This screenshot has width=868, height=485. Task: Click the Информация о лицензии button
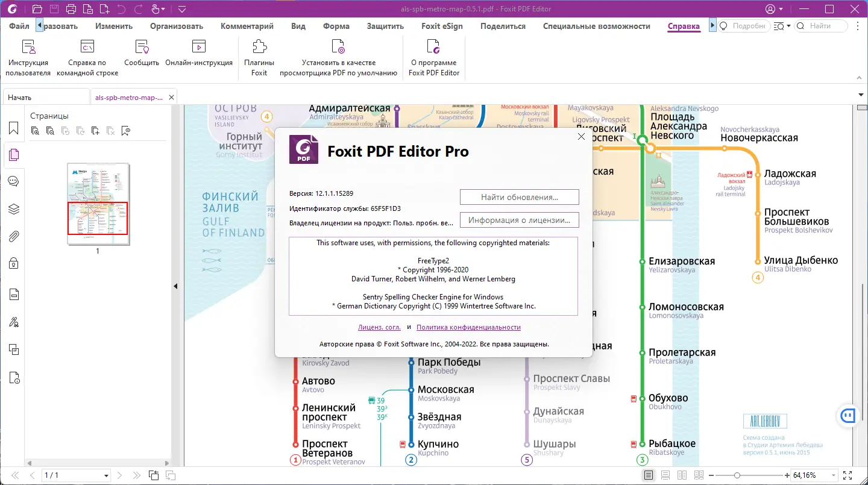(520, 220)
